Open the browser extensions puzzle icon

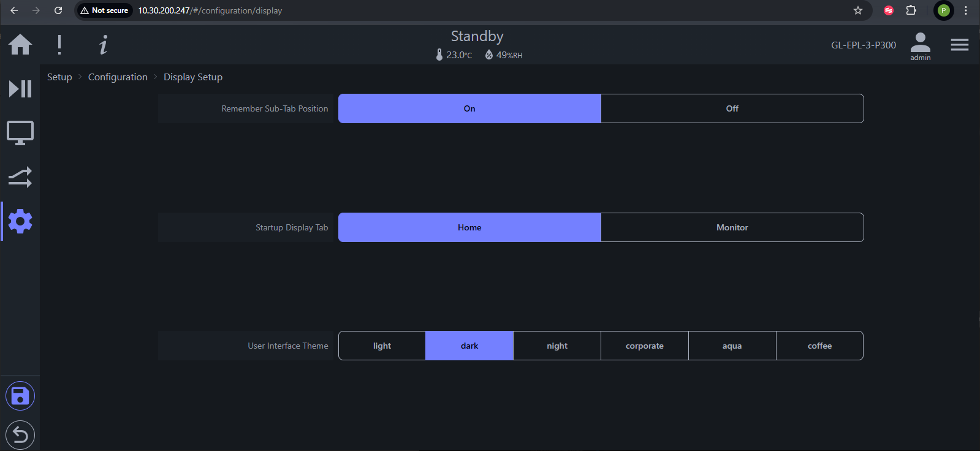point(911,10)
